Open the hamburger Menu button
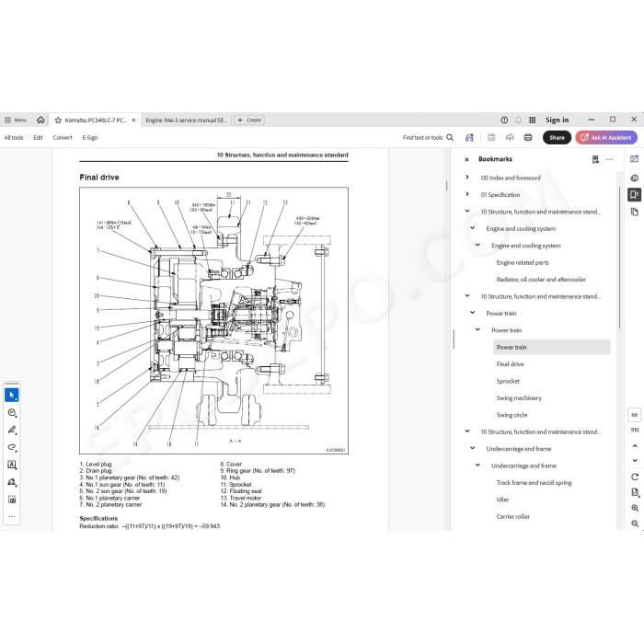The height and width of the screenshot is (644, 644). click(x=16, y=120)
